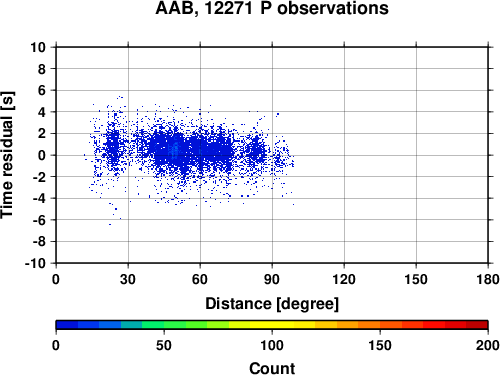Click the colorbar tick label 200

pyautogui.click(x=488, y=345)
